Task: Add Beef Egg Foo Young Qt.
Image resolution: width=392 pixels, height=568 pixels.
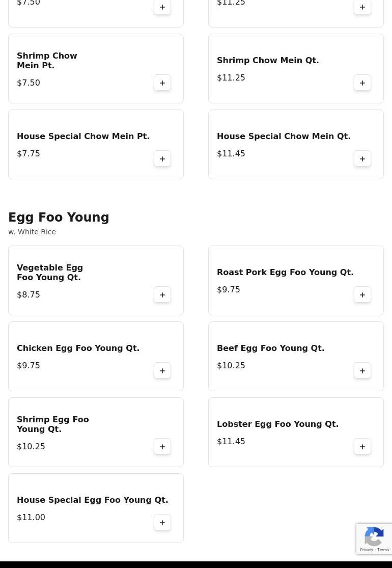Action: point(362,371)
